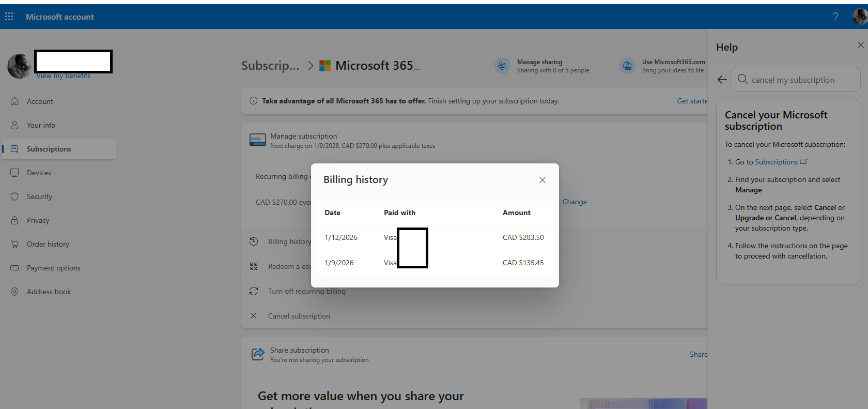Open Account in the sidebar

[x=59, y=101]
